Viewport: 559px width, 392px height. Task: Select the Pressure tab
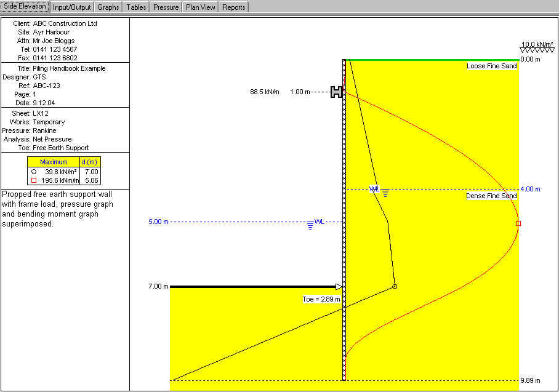click(166, 7)
